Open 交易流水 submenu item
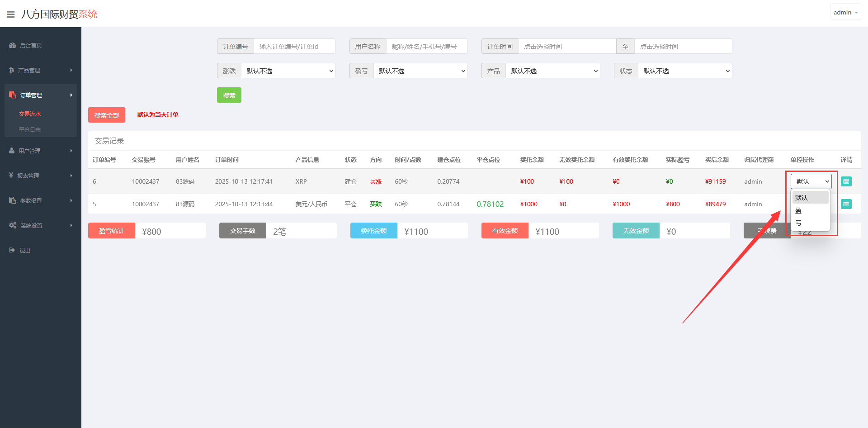This screenshot has height=428, width=868. pos(30,114)
